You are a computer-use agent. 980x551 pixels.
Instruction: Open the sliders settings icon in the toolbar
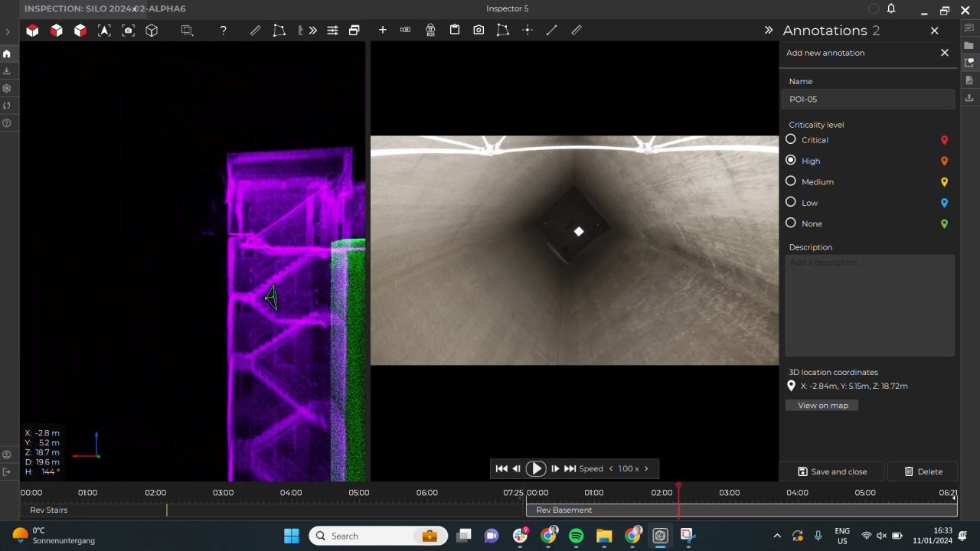click(332, 31)
